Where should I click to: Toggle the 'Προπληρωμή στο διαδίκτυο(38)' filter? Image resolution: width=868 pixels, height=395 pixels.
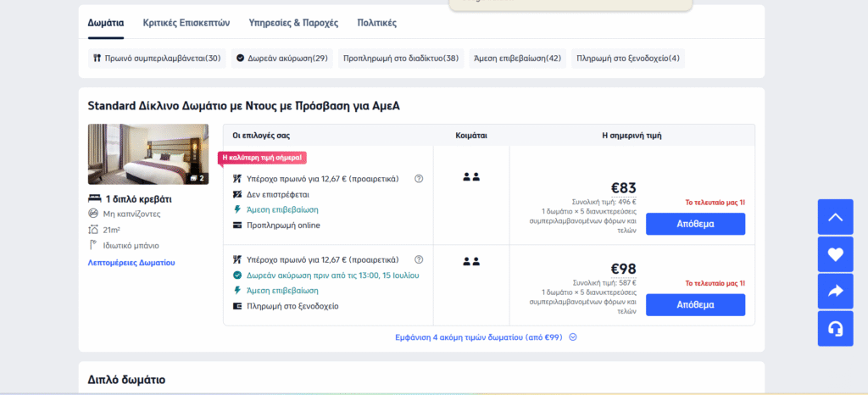400,58
